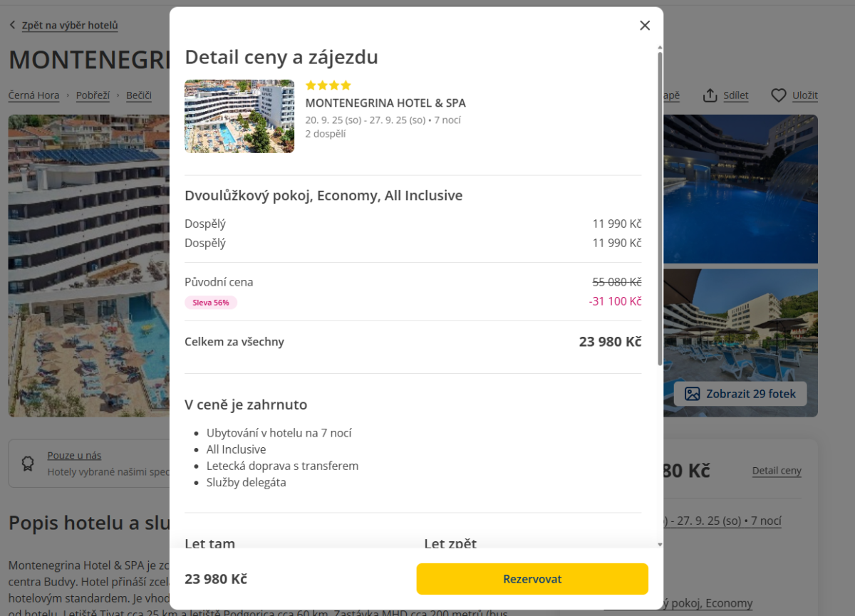Click the hotel thumbnail in dialog
855x616 pixels.
click(239, 116)
